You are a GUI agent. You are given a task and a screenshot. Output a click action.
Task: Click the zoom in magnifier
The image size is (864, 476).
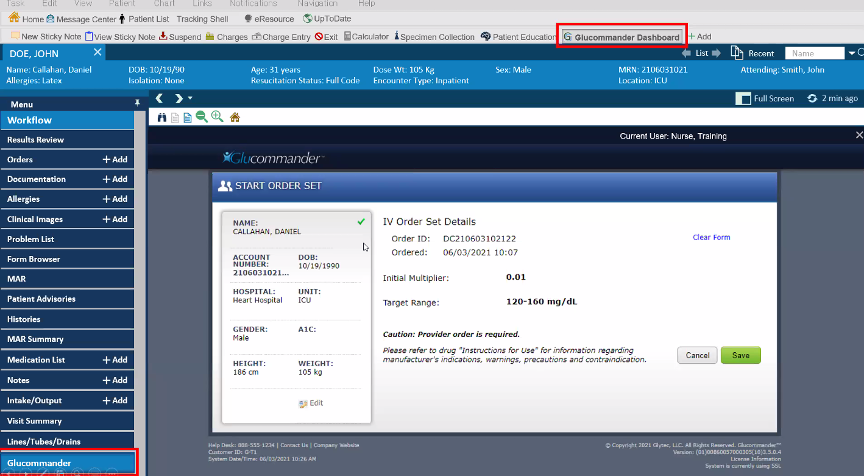pyautogui.click(x=217, y=117)
